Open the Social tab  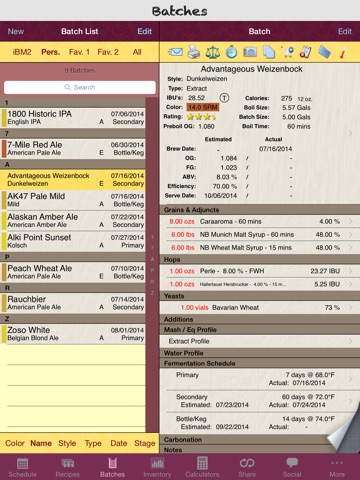click(292, 467)
